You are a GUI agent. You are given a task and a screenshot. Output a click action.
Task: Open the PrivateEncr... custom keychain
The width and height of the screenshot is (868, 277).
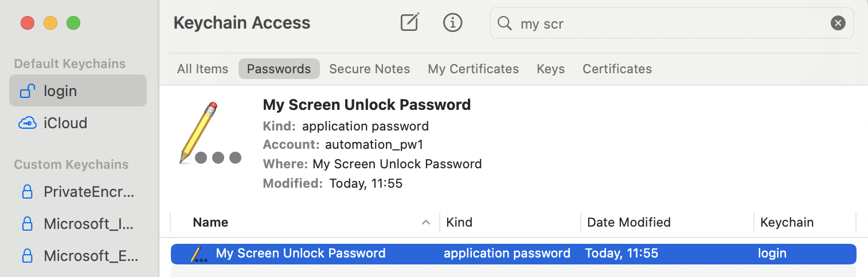pyautogui.click(x=89, y=192)
